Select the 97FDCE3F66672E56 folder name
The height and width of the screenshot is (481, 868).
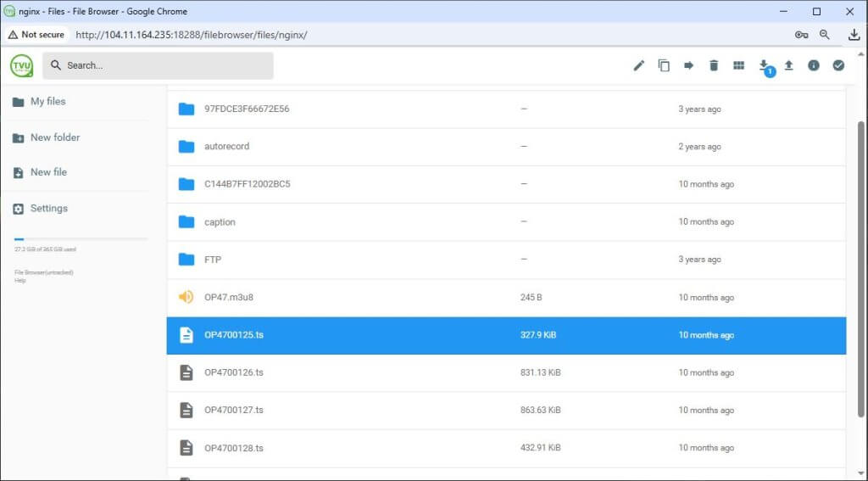click(x=247, y=109)
